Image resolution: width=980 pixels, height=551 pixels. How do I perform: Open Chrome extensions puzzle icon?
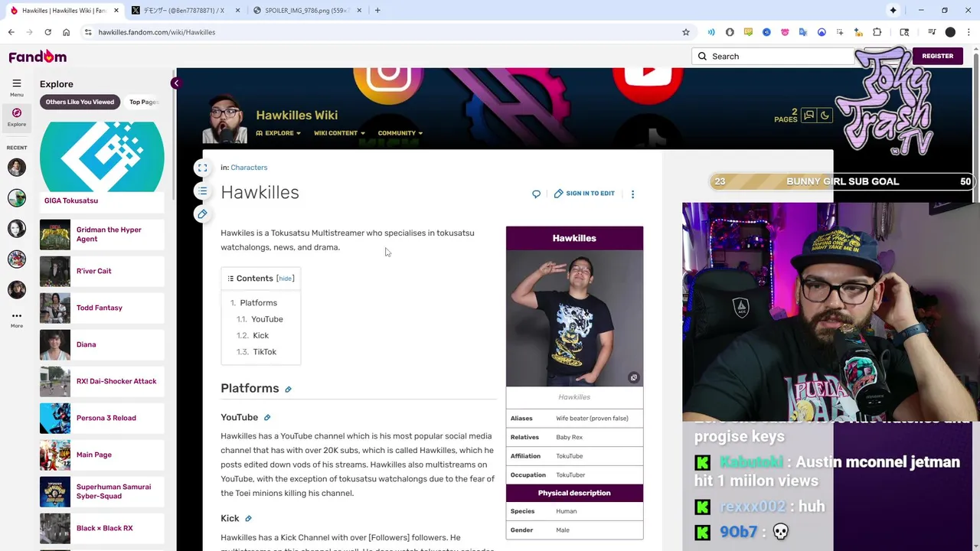(877, 32)
